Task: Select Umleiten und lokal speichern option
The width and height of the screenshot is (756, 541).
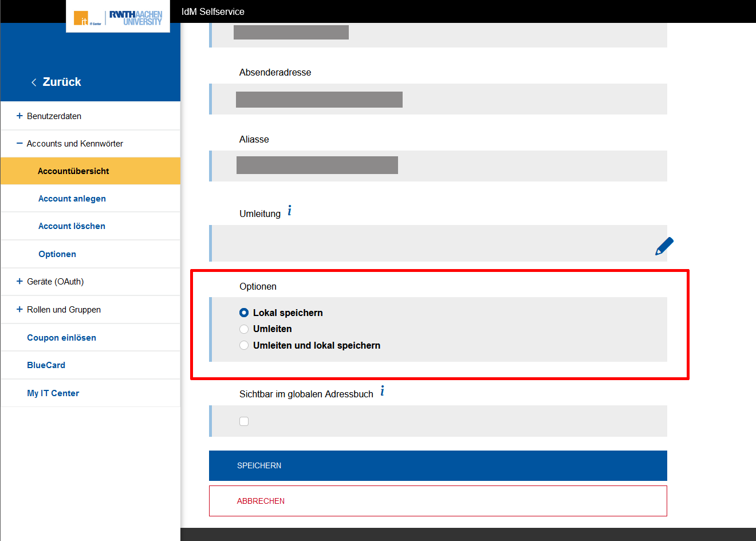Action: pyautogui.click(x=244, y=345)
